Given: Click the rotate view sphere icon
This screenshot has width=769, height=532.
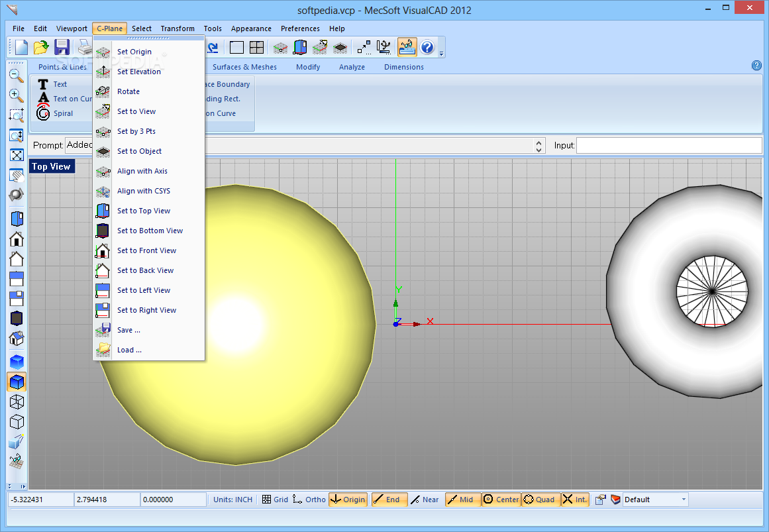Looking at the screenshot, I should (16, 195).
